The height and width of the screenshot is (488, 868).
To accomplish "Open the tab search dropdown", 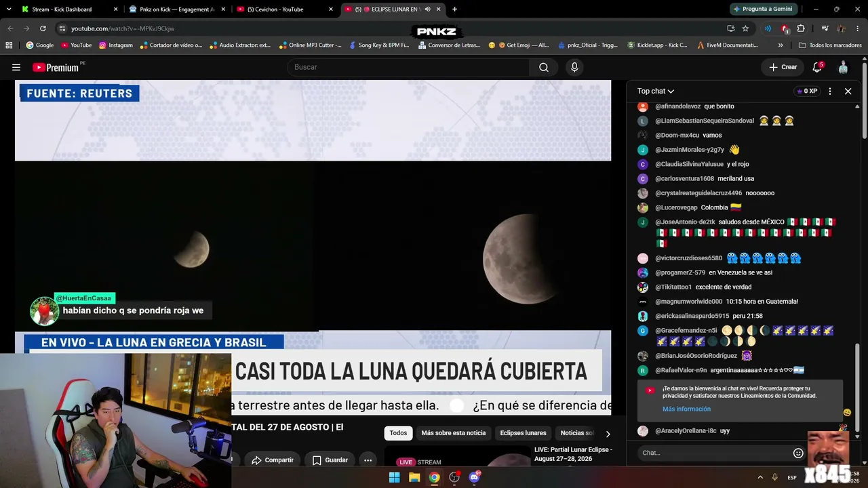I will coord(9,9).
